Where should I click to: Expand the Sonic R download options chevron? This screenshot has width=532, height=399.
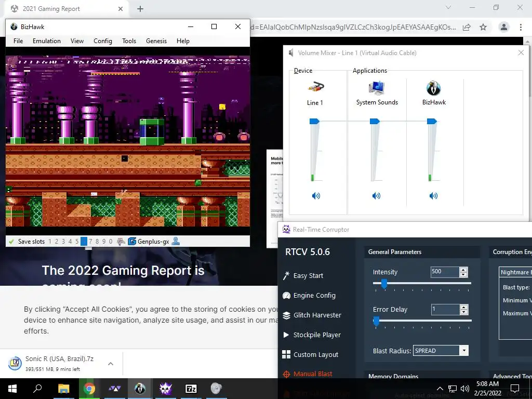111,364
